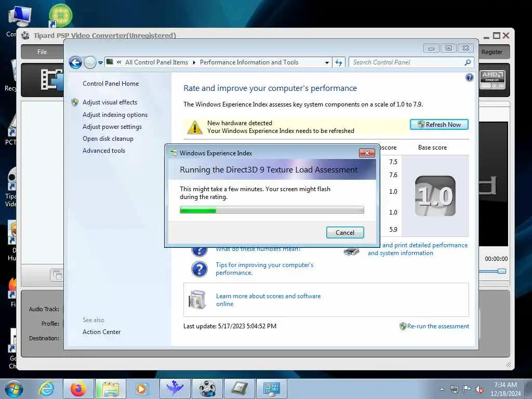
Task: Expand the address bar history dropdown
Action: (x=327, y=62)
